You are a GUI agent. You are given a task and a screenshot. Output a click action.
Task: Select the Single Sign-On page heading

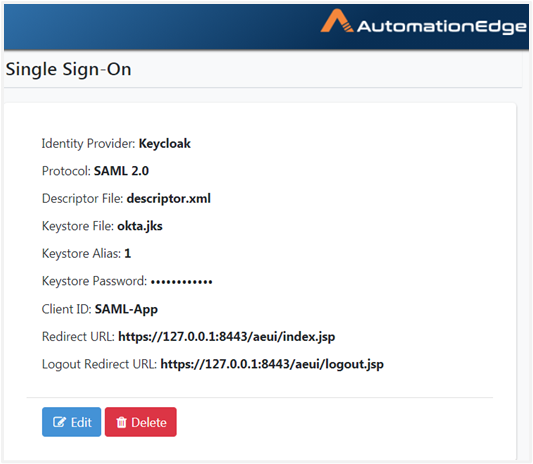68,69
